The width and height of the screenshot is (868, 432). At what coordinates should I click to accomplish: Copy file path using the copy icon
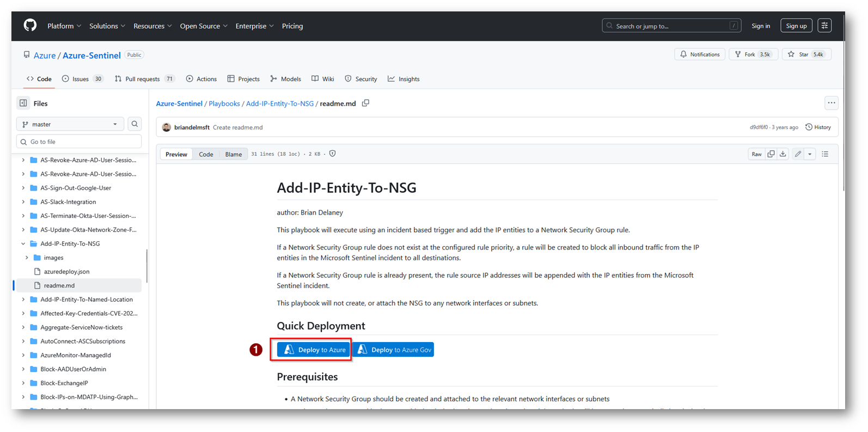click(365, 103)
